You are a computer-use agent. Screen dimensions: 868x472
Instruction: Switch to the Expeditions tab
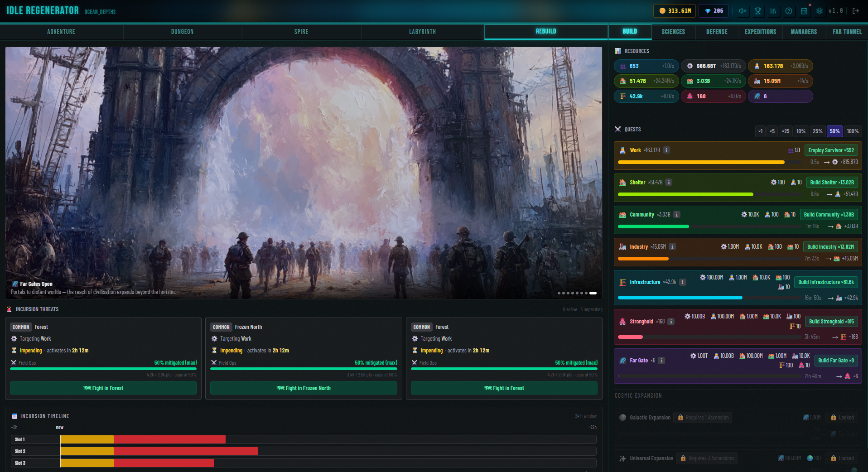pyautogui.click(x=760, y=32)
